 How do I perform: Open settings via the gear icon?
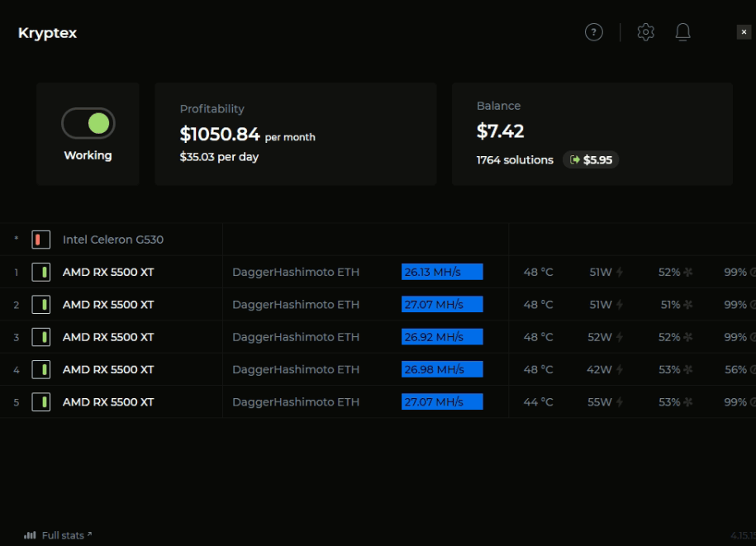coord(645,32)
